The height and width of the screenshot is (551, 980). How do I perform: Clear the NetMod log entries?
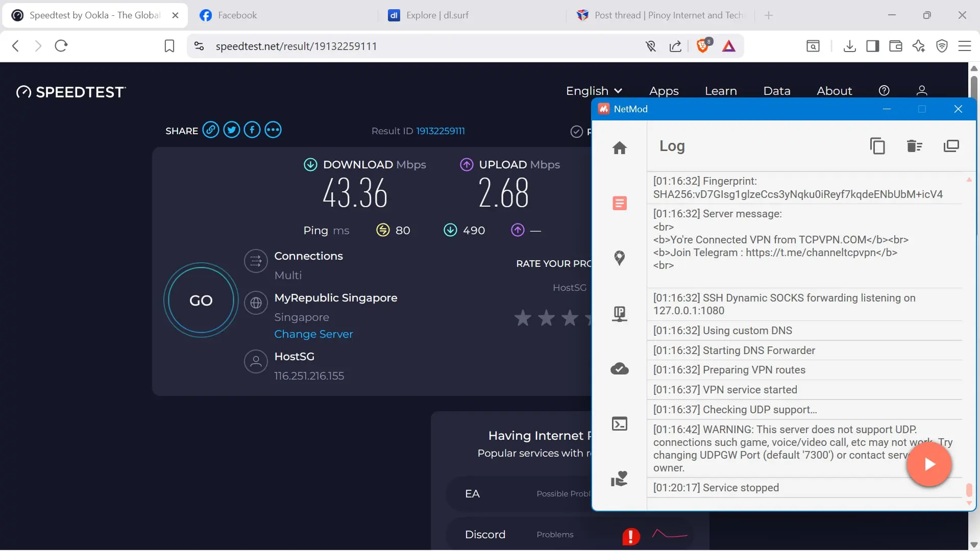(914, 146)
